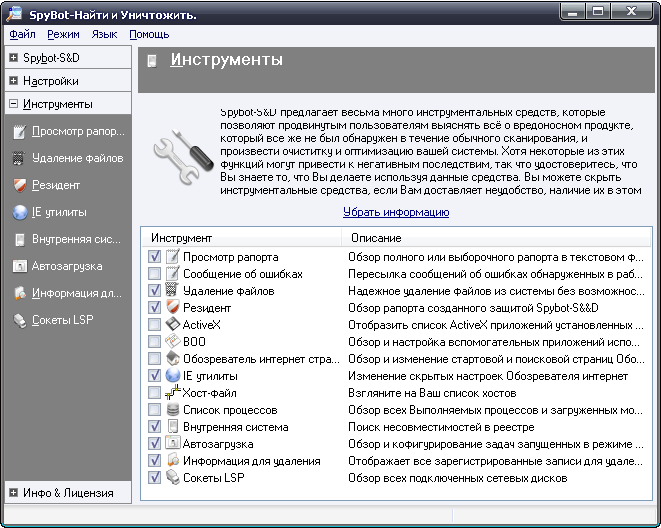Screen dimensions: 661x528
Task: Expand the Настройки sidebar section
Action: tap(13, 80)
